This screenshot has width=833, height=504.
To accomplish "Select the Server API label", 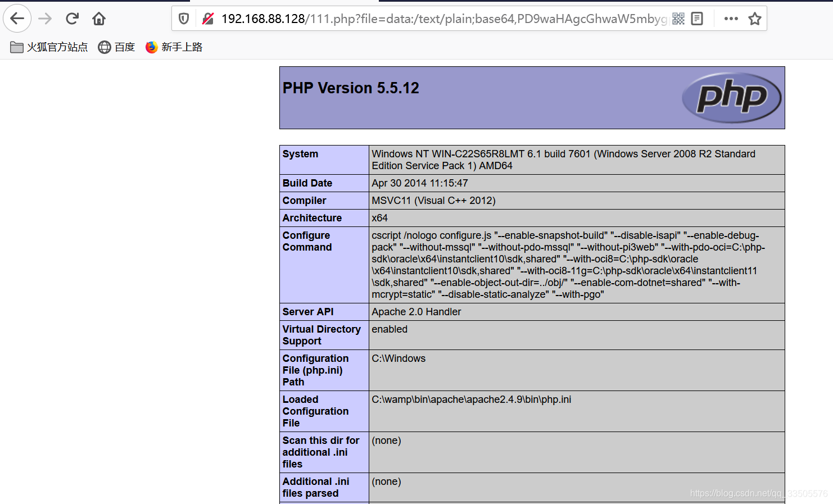I will pyautogui.click(x=308, y=312).
